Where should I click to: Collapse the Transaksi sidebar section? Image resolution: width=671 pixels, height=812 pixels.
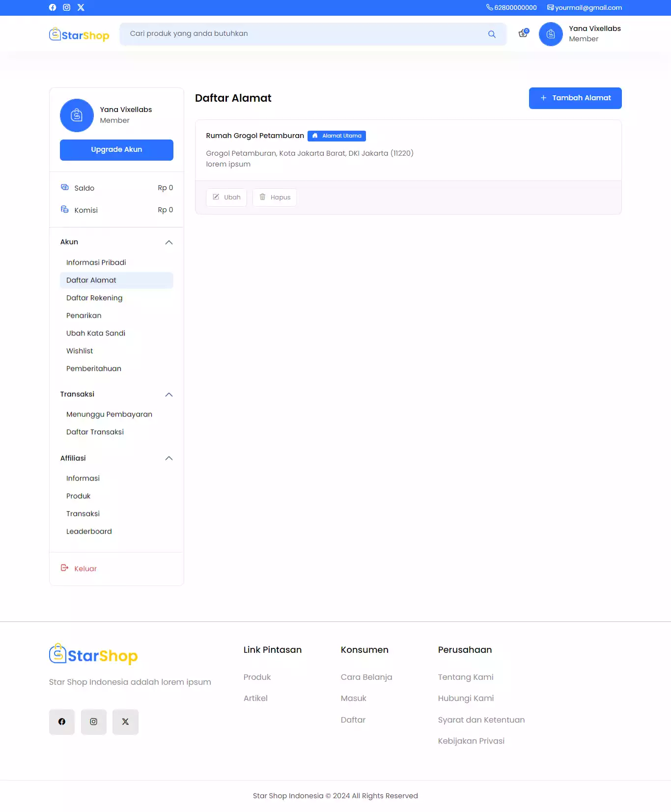point(169,394)
